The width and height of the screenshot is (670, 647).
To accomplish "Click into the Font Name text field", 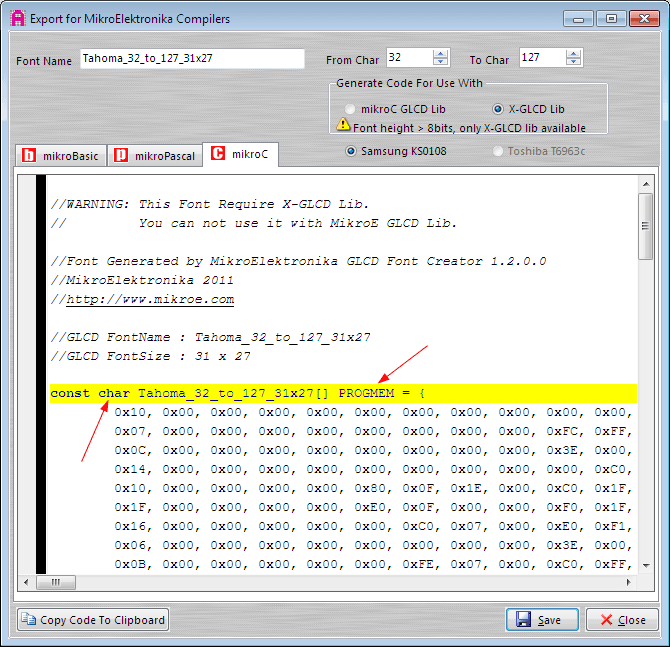I will 192,59.
